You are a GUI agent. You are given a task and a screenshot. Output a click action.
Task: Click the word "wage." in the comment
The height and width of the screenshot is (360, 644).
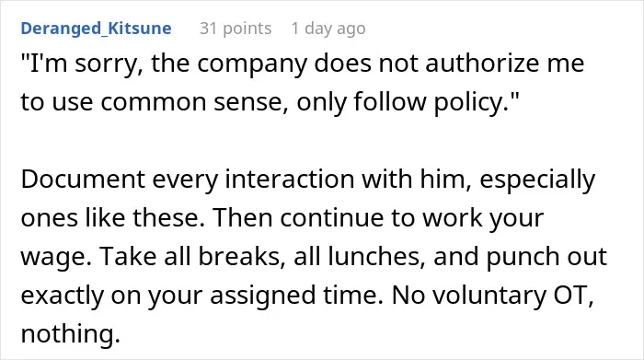tap(56, 257)
